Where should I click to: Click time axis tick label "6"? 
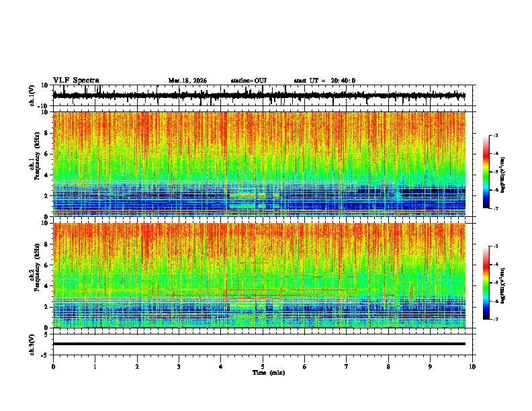click(305, 367)
